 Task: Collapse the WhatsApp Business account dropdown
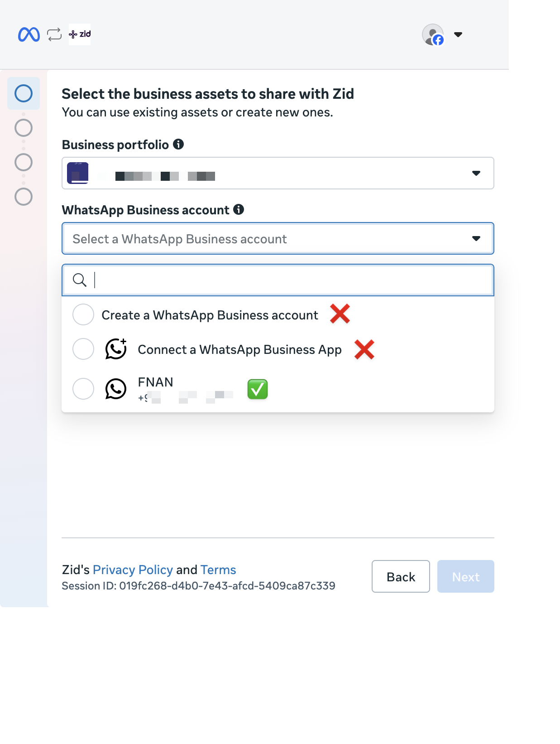coord(278,238)
